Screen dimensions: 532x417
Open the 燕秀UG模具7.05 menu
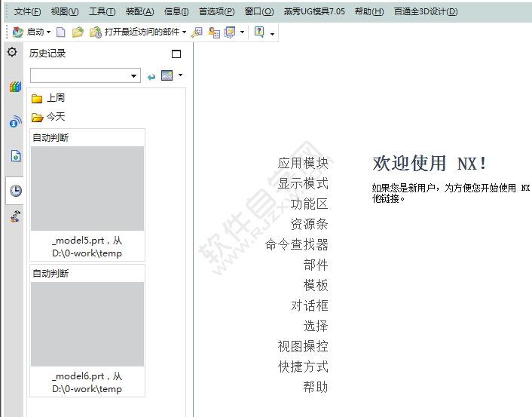click(314, 11)
